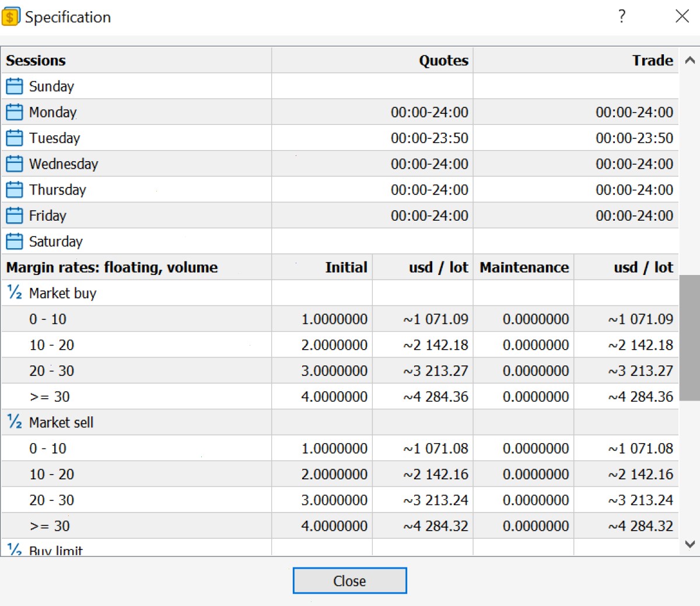Select the Thursday quotes session time

pyautogui.click(x=429, y=190)
